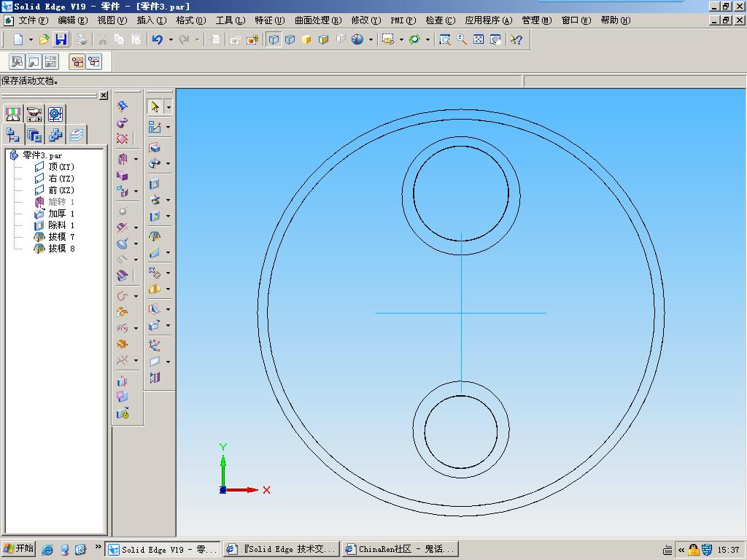Select the 顶(XY) reference plane

coord(61,167)
